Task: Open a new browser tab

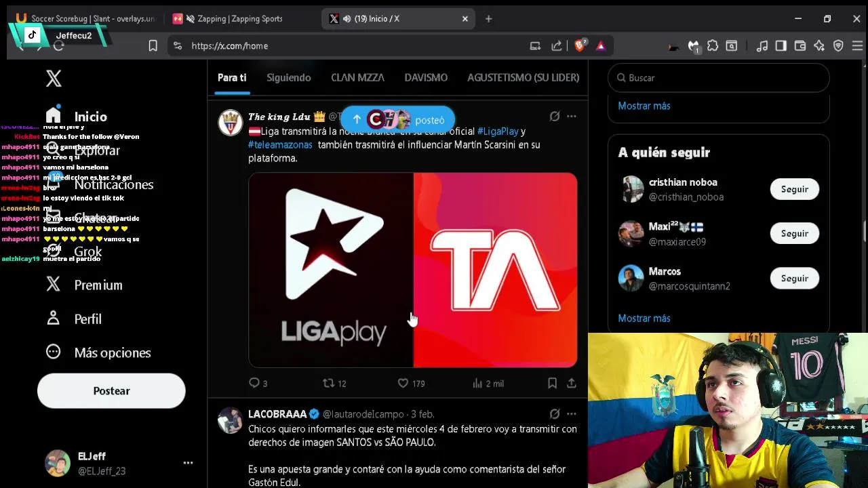Action: pyautogui.click(x=488, y=19)
